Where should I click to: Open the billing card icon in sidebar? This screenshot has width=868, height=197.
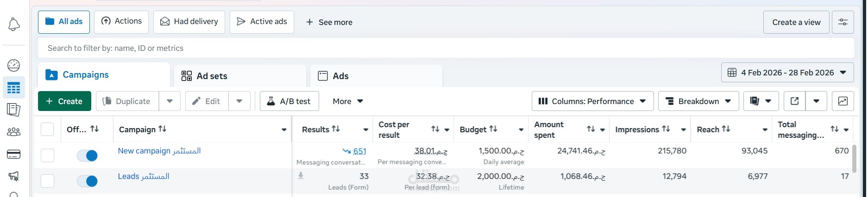click(x=14, y=154)
